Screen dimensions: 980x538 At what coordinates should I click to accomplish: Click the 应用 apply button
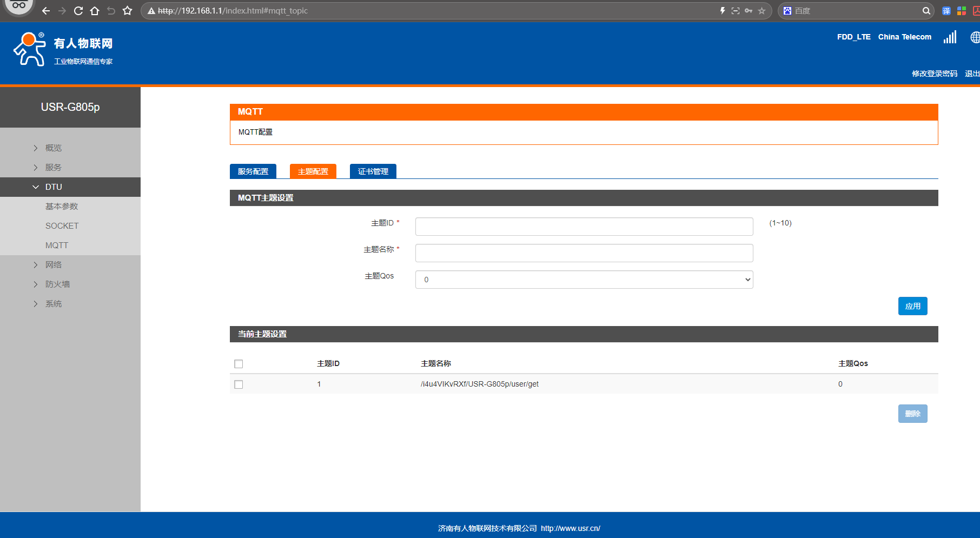(912, 306)
